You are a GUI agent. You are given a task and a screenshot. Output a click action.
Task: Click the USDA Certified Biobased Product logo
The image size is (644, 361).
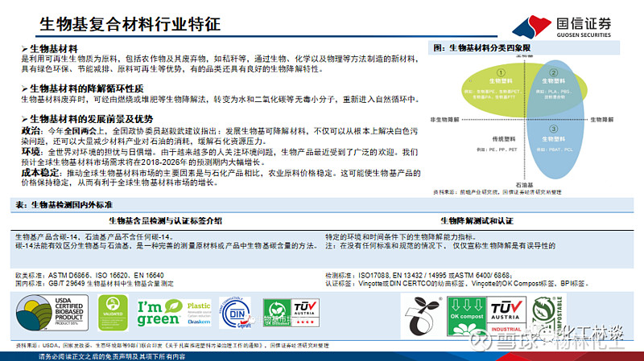[52, 313]
